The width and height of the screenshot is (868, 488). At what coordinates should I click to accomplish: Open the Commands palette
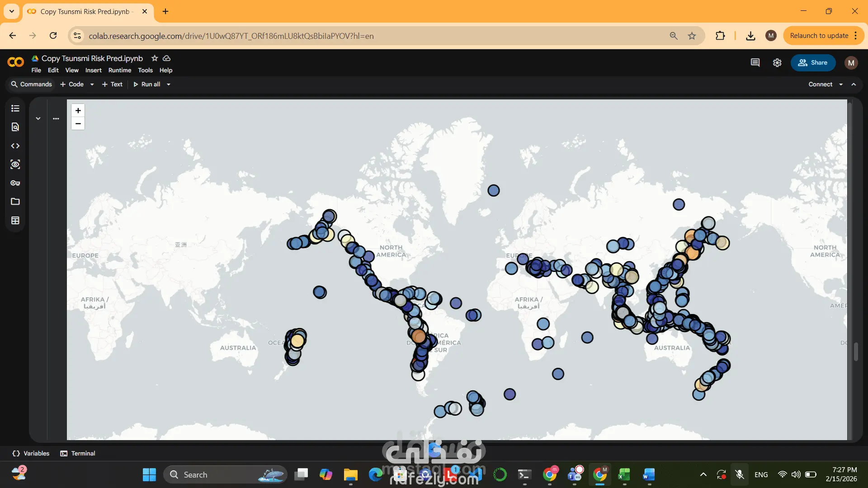point(31,84)
